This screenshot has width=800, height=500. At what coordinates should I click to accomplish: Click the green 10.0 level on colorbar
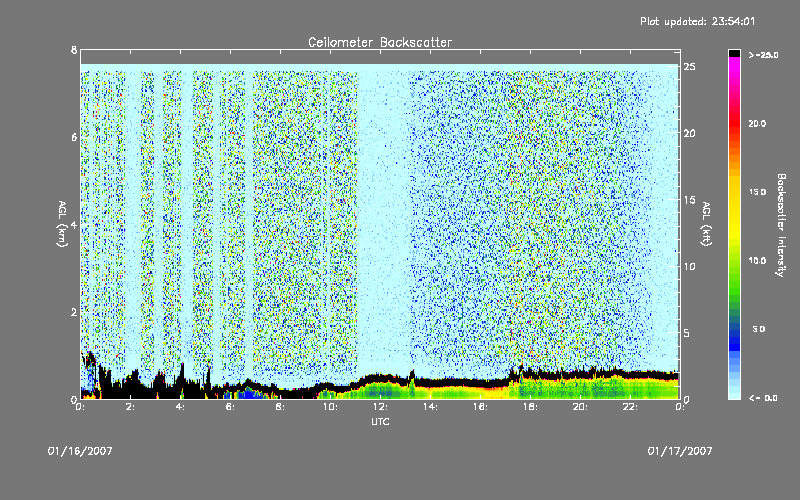[734, 261]
